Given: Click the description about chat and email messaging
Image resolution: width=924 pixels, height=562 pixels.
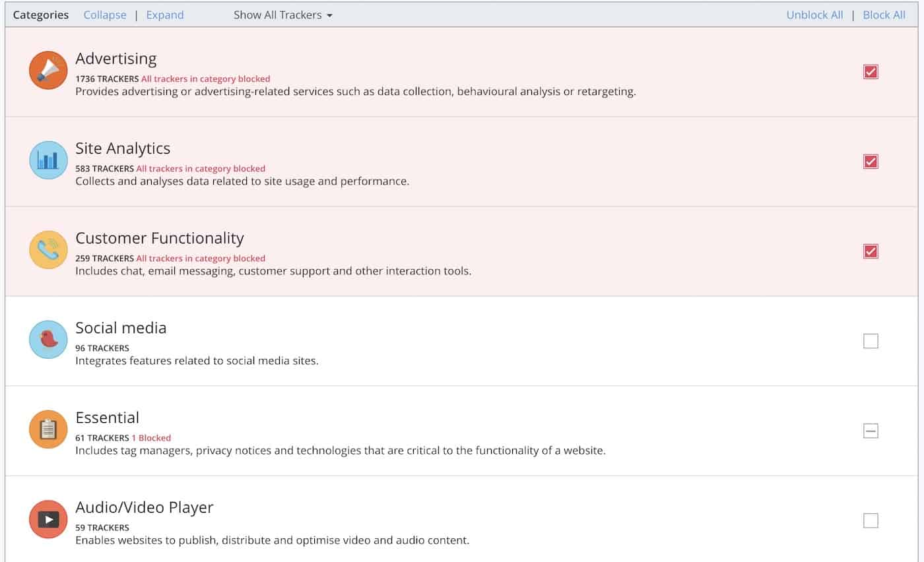Looking at the screenshot, I should click(273, 271).
